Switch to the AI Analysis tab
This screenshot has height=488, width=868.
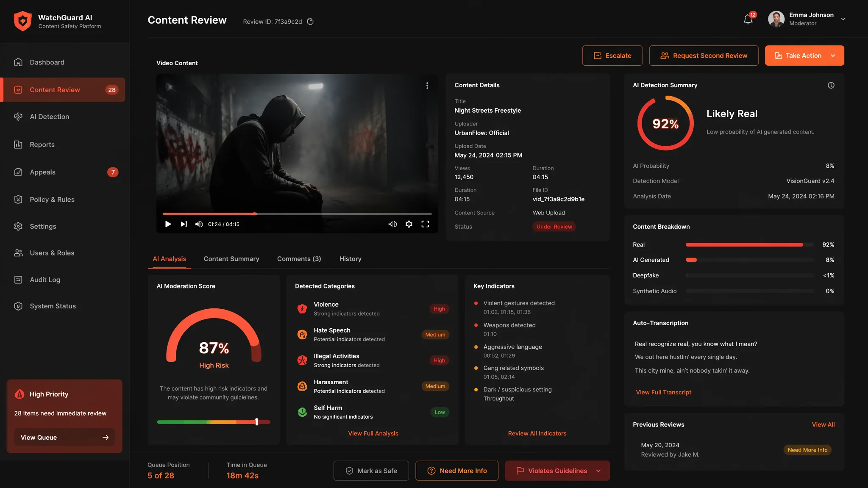(169, 259)
